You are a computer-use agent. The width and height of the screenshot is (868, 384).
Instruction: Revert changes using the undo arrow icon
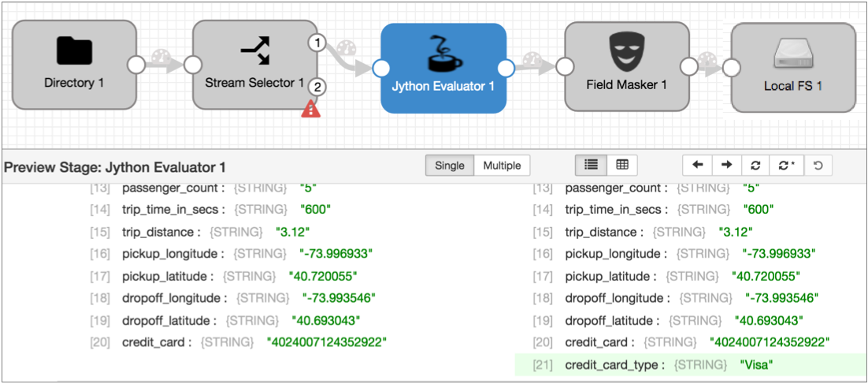click(818, 165)
